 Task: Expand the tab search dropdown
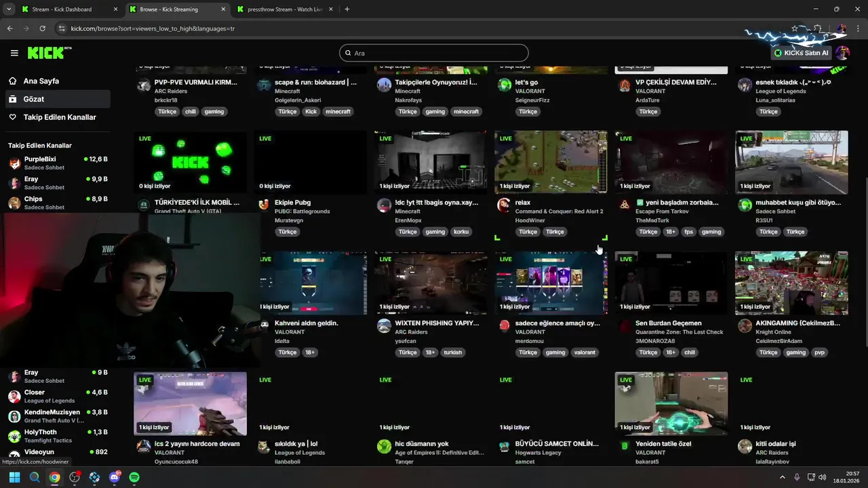(9, 9)
